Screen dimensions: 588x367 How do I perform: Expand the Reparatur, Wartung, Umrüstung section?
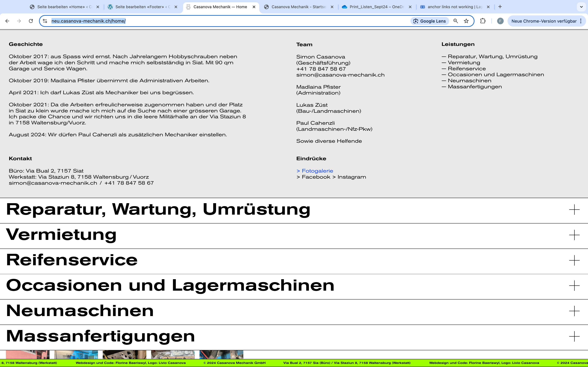point(574,210)
